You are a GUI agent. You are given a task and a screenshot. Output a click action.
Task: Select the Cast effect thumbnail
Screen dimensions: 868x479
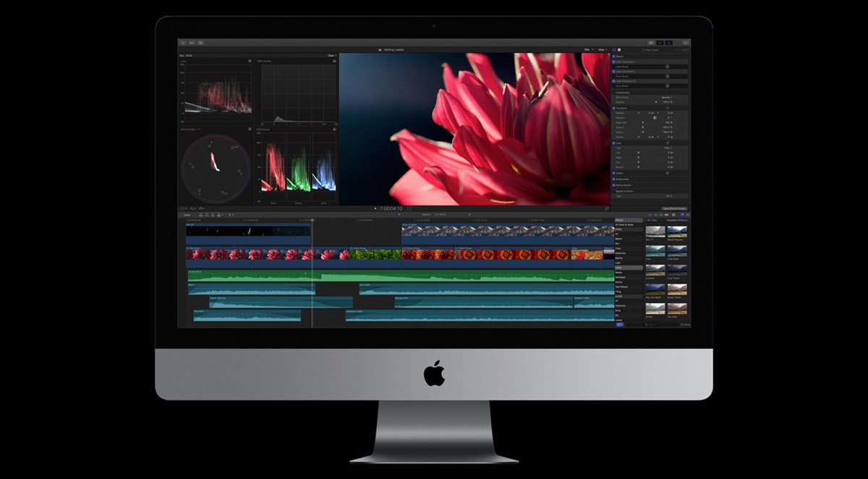coord(655,250)
